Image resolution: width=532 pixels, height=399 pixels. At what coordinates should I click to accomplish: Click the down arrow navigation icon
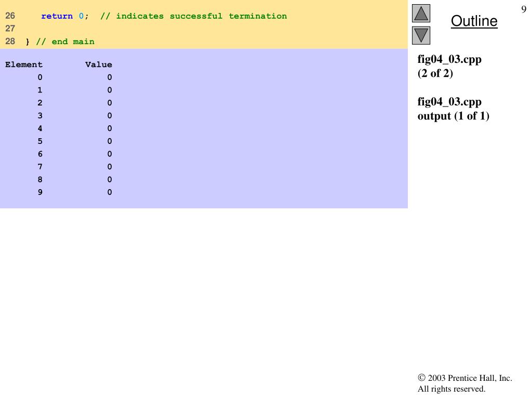(x=421, y=35)
